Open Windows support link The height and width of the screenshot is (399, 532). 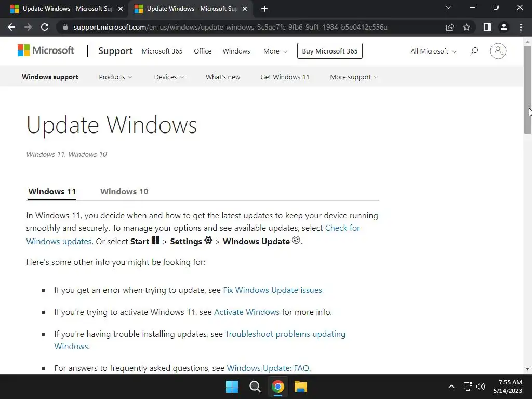(x=50, y=77)
